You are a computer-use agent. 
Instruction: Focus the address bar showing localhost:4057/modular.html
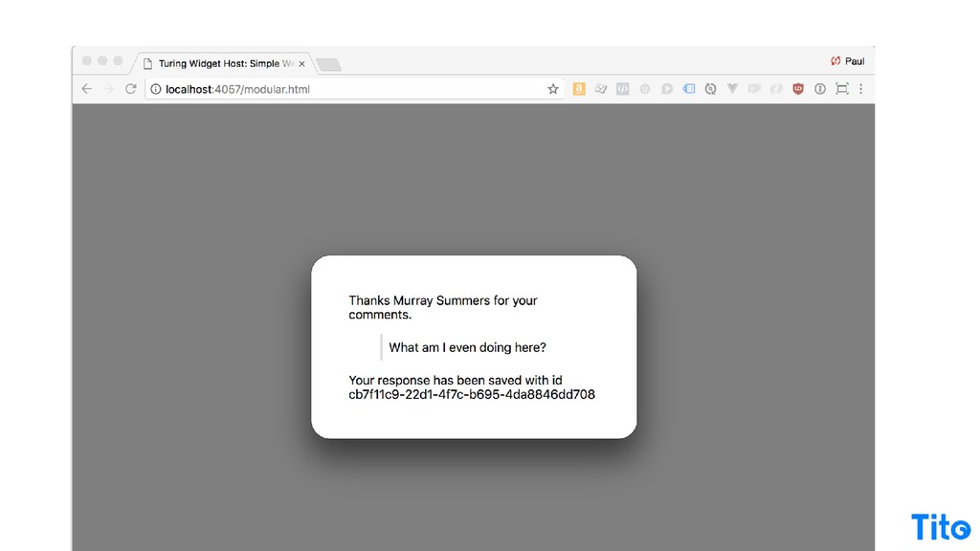pyautogui.click(x=355, y=89)
